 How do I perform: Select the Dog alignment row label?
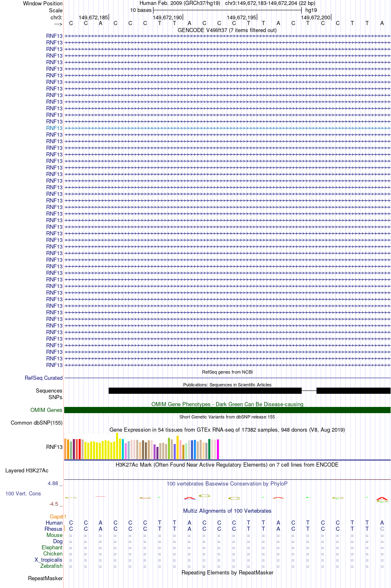[58, 541]
